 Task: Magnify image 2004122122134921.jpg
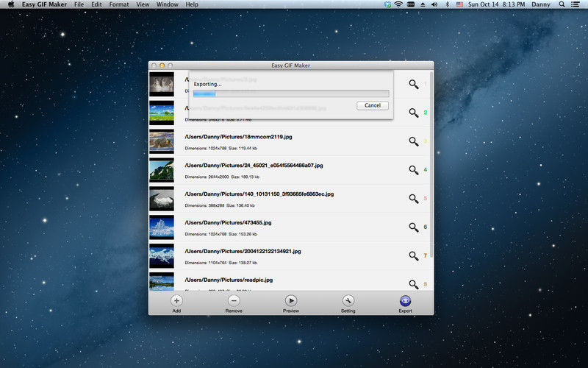414,255
